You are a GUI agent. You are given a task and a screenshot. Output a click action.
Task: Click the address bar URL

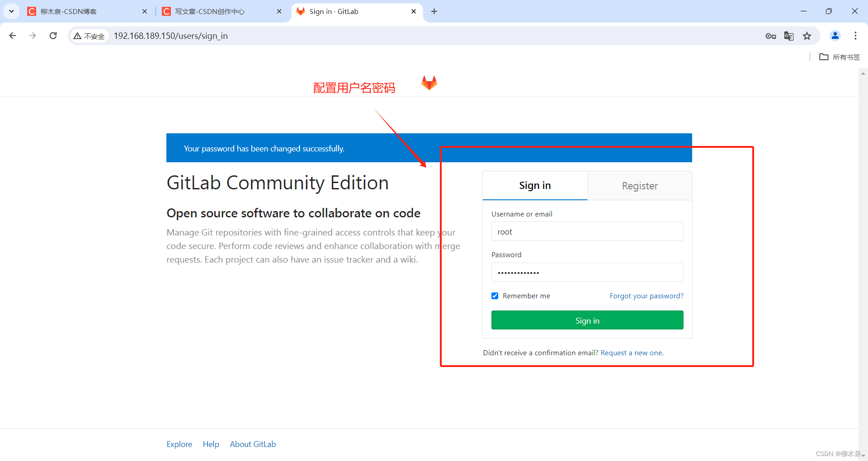click(170, 36)
